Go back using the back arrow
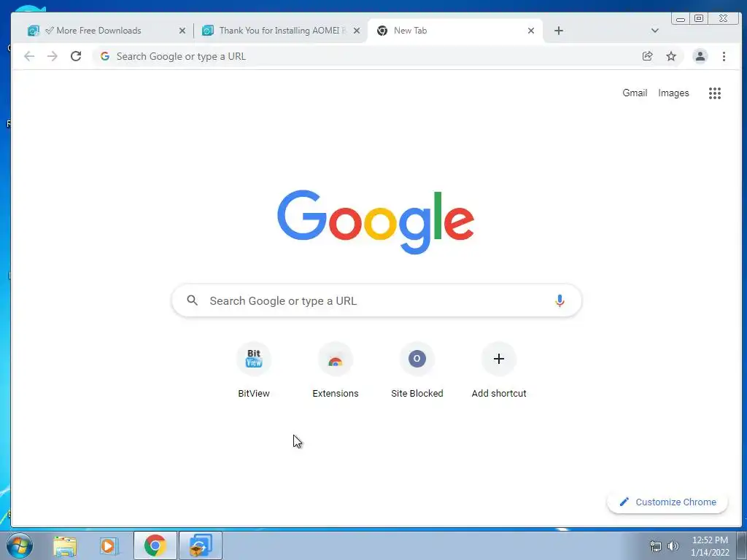The image size is (747, 560). pos(29,56)
